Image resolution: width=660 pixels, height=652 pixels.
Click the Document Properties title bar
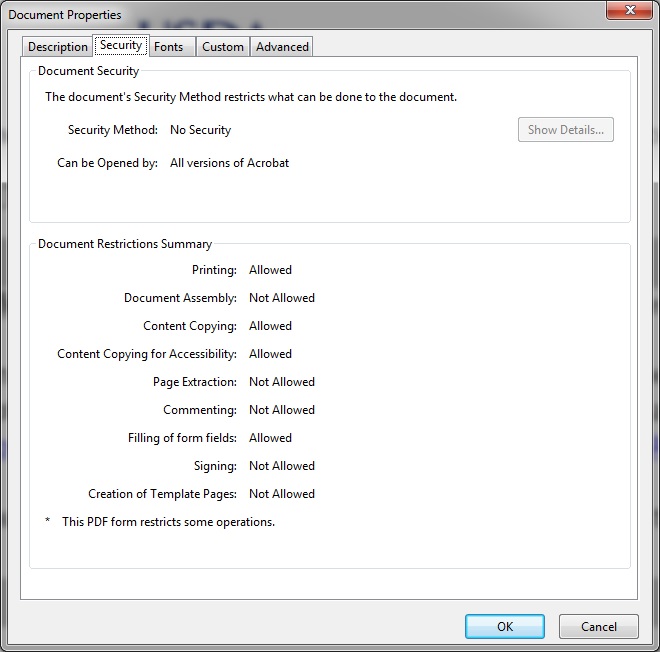300,14
